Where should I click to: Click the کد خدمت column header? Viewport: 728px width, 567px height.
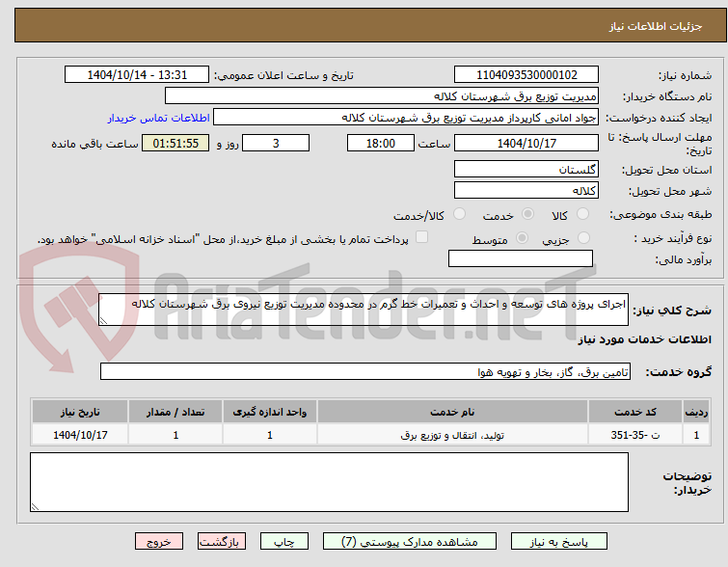coord(635,412)
